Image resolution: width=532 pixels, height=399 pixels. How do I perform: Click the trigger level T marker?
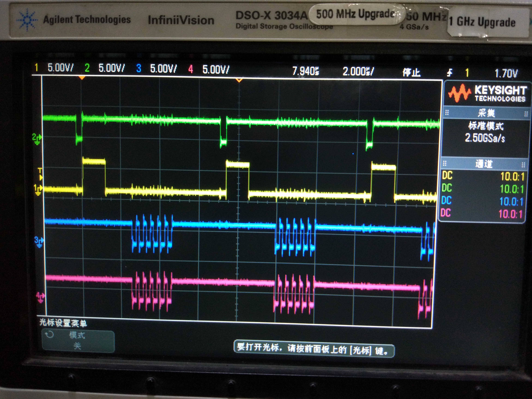pos(40,174)
